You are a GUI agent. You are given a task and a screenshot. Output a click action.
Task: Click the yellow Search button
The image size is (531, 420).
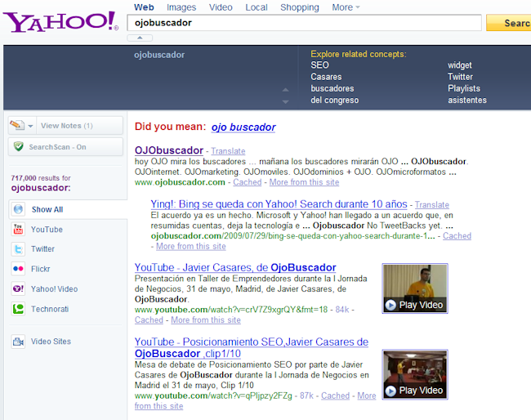509,23
